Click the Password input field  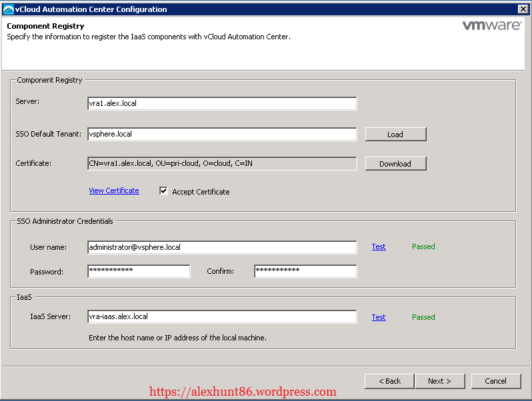(139, 271)
